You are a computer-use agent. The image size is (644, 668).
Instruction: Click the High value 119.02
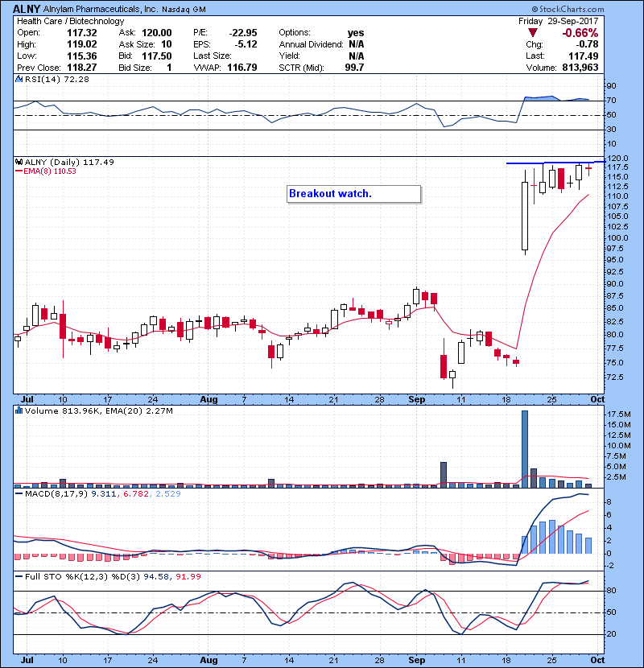pos(82,44)
